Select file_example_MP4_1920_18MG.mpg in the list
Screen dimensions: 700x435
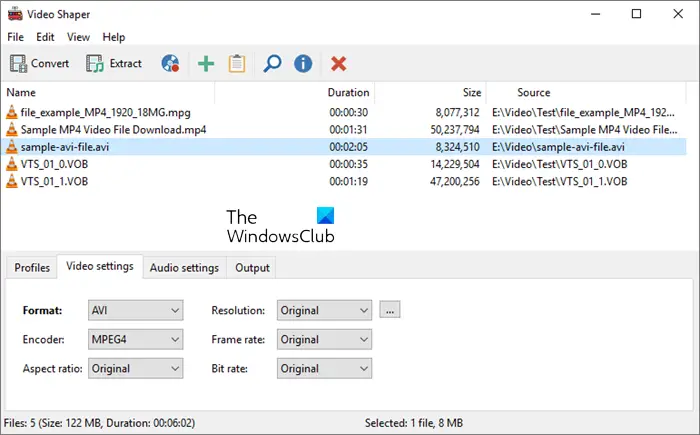click(x=344, y=112)
